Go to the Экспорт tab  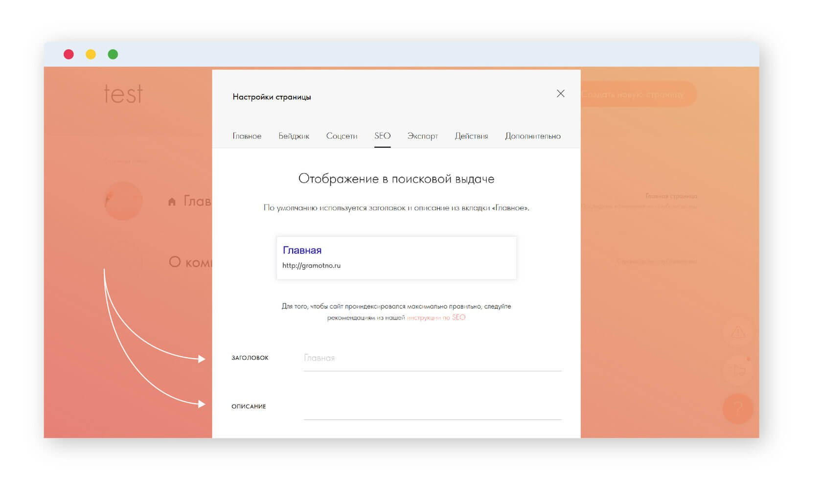pyautogui.click(x=422, y=136)
